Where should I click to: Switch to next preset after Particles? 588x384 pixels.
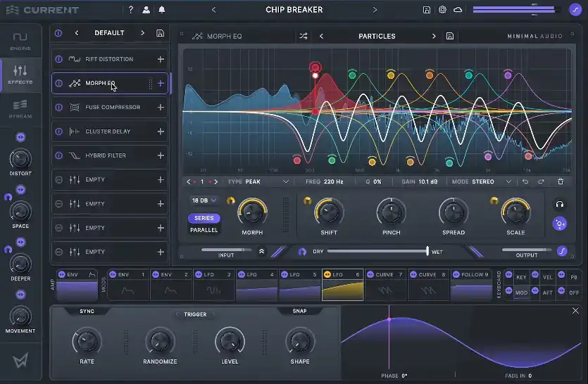click(434, 36)
